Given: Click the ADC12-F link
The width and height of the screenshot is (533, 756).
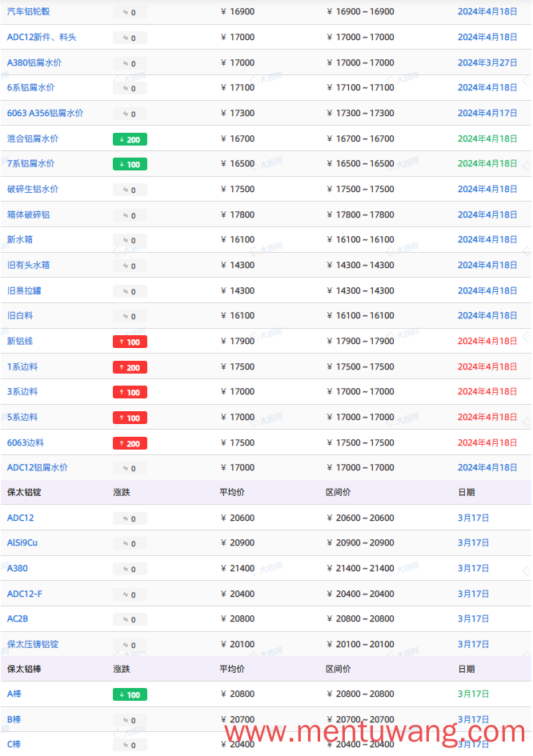Looking at the screenshot, I should [25, 594].
